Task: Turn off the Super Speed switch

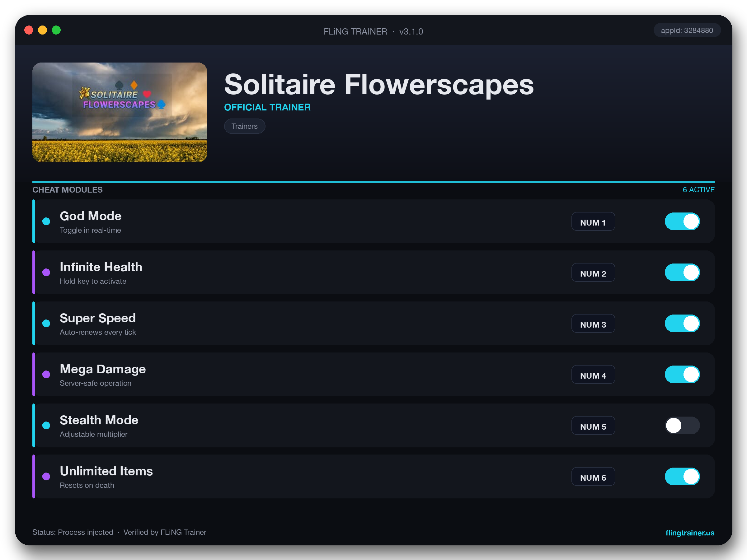Action: pyautogui.click(x=682, y=323)
